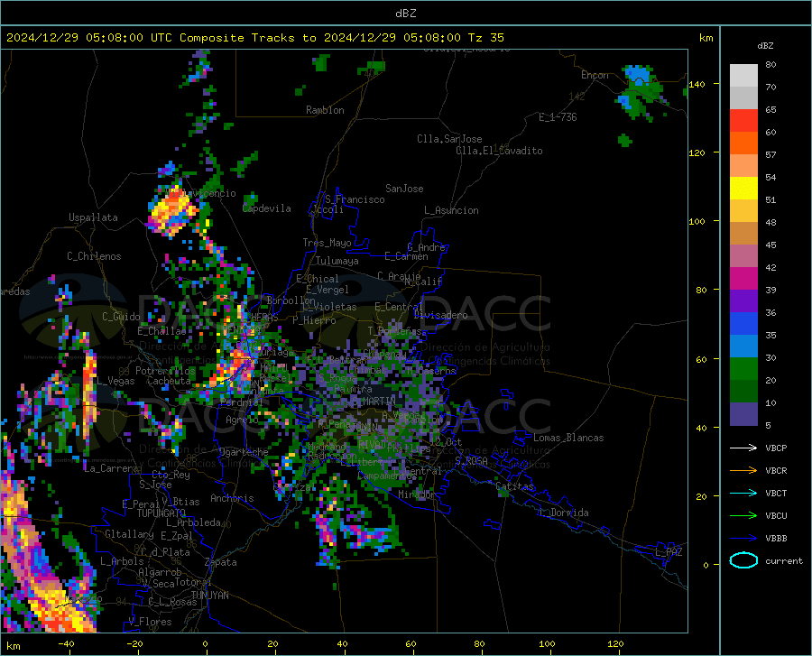Viewport: 812px width, 656px height.
Task: Click the 'current' legend label
Action: [784, 560]
